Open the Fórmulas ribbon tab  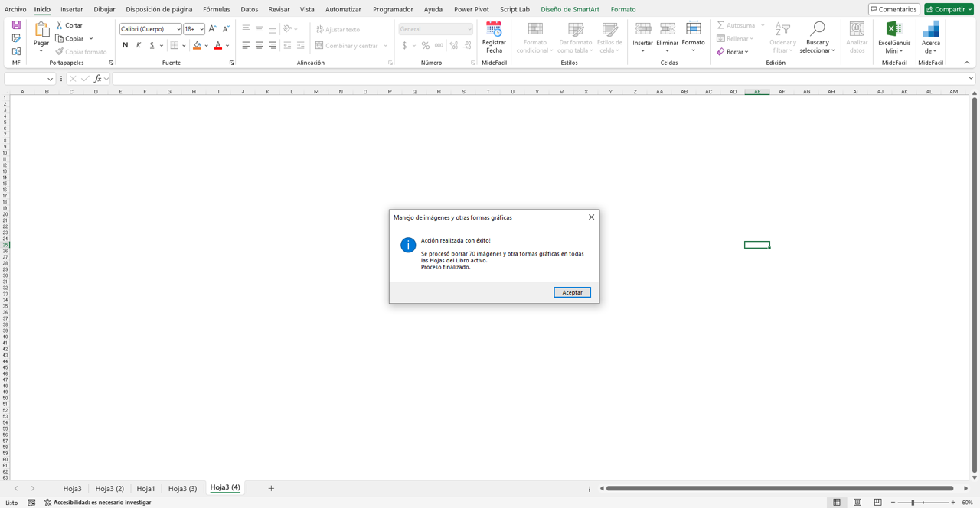coord(216,9)
